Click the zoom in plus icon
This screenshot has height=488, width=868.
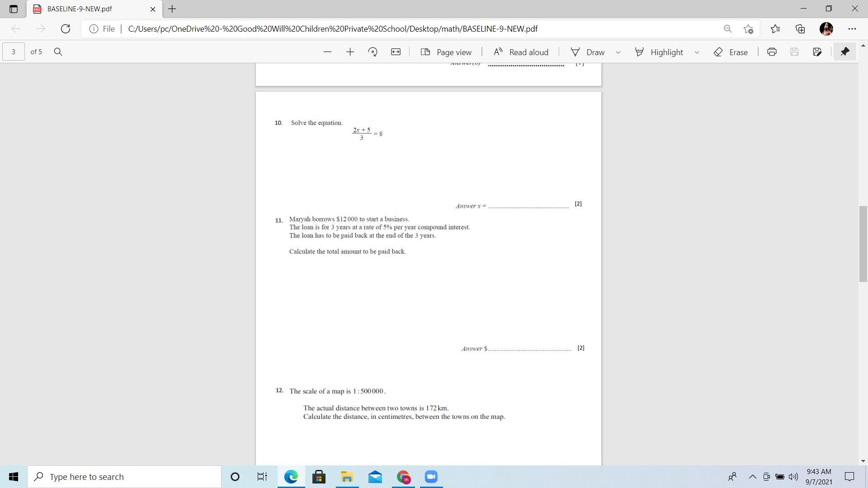[350, 52]
